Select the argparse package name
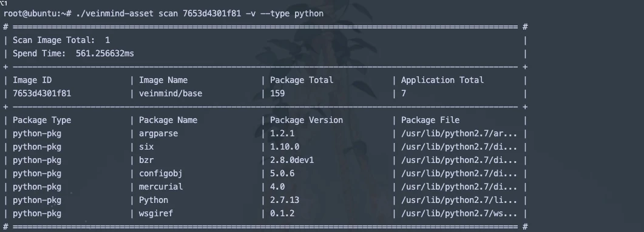This screenshot has width=644, height=232. [x=158, y=134]
